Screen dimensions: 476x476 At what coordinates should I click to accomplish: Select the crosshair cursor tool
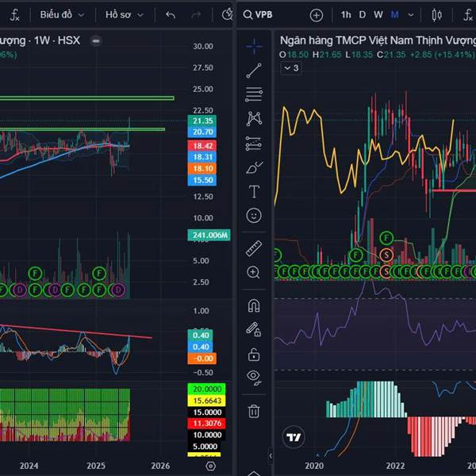(254, 46)
